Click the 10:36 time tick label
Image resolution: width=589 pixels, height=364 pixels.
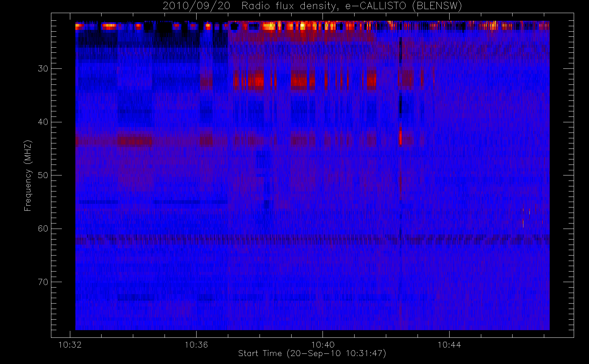point(196,345)
